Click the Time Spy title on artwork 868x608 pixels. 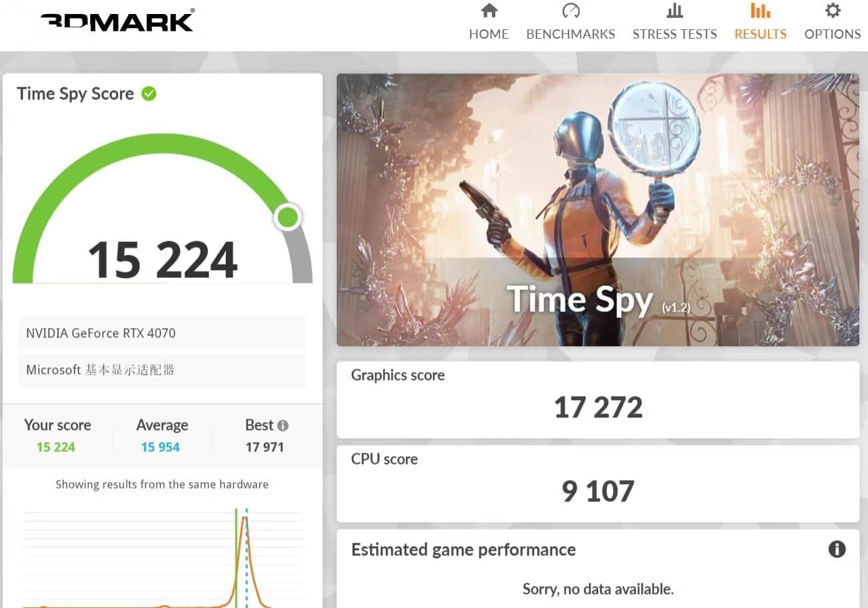click(580, 299)
